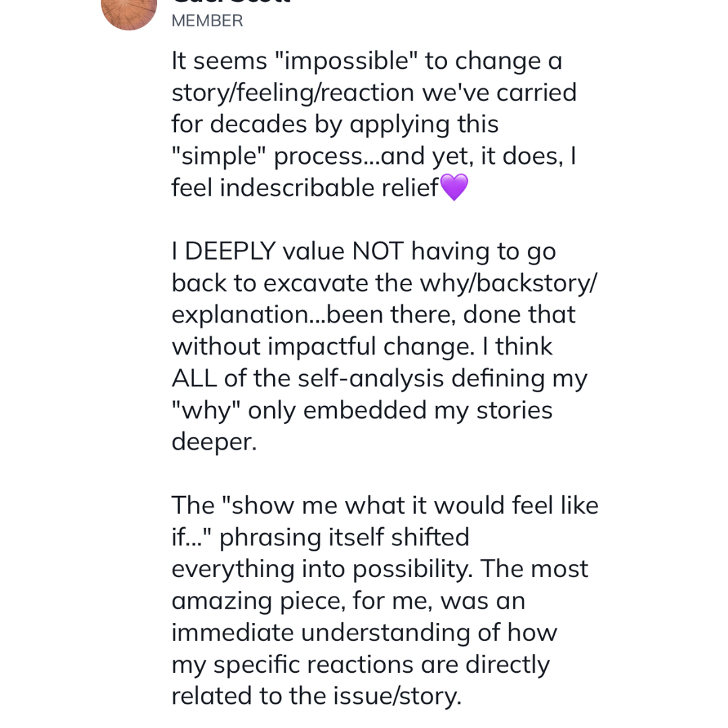Open the commenter's wood-grain profile avatar
728x728 pixels.
[129, 13]
